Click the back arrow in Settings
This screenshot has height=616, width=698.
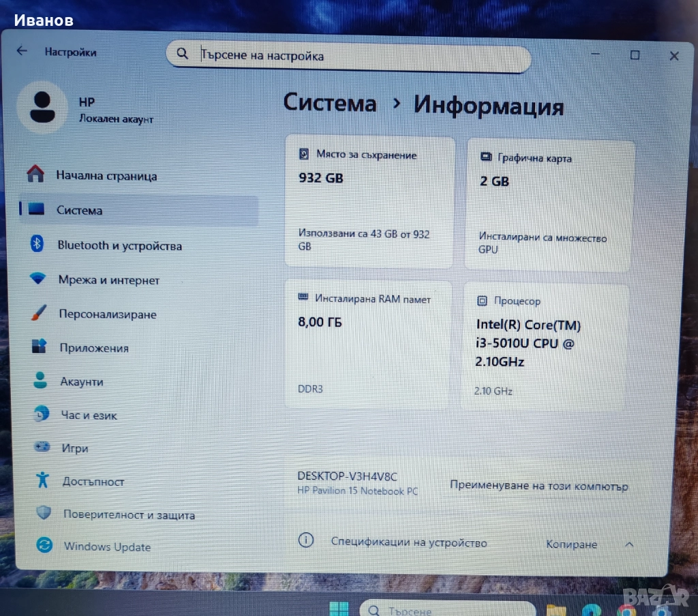pos(22,51)
